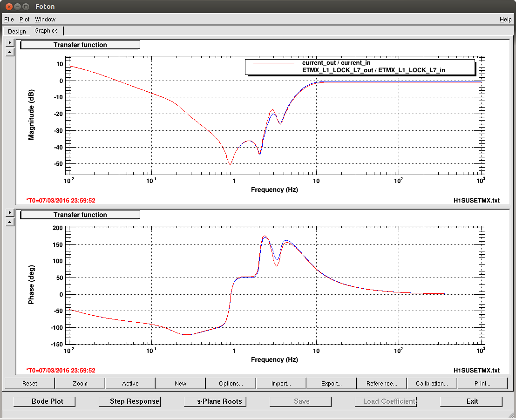The height and width of the screenshot is (420, 516).
Task: Click the Export button
Action: (332, 384)
